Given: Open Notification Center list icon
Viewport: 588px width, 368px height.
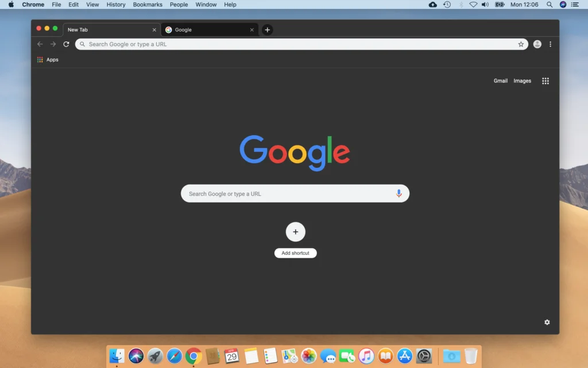Looking at the screenshot, I should [575, 5].
